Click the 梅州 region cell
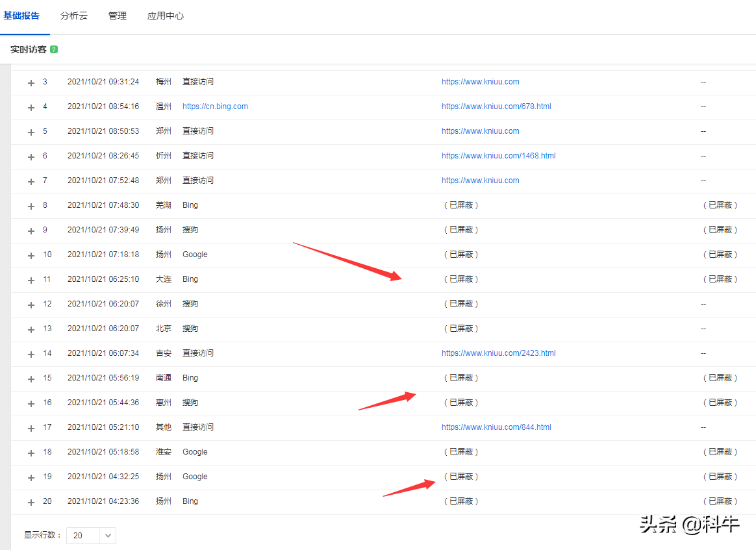This screenshot has height=550, width=756. pyautogui.click(x=164, y=82)
